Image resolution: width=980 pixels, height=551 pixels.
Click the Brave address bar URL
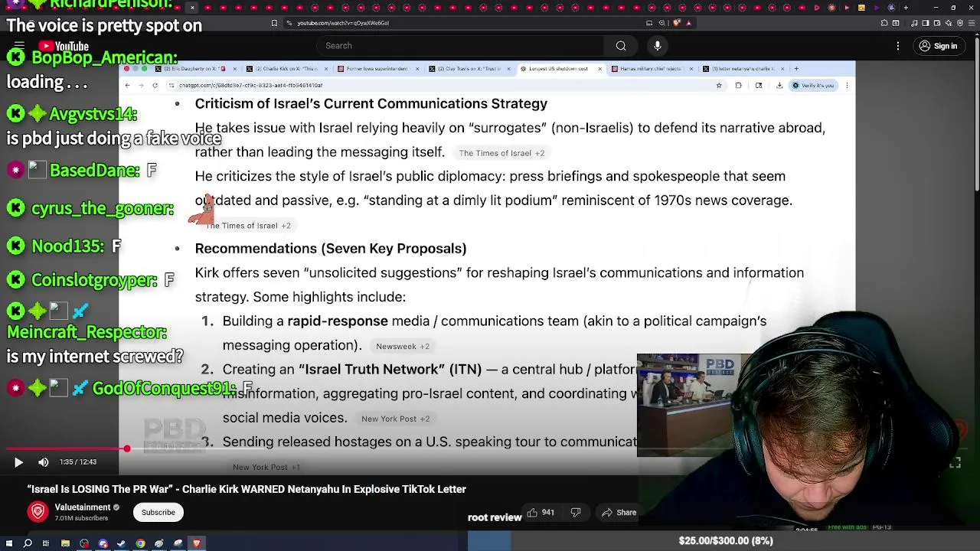pyautogui.click(x=343, y=23)
